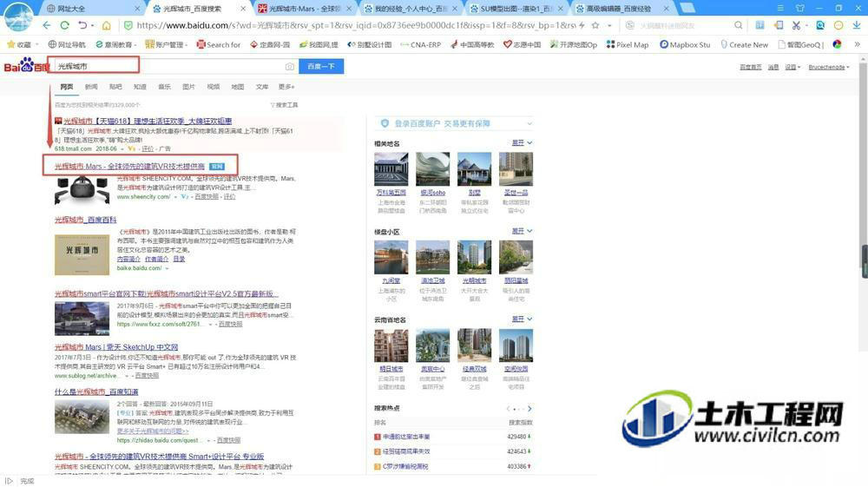868x487 pixels.
Task: Select the 新闻 search category
Action: (91, 87)
